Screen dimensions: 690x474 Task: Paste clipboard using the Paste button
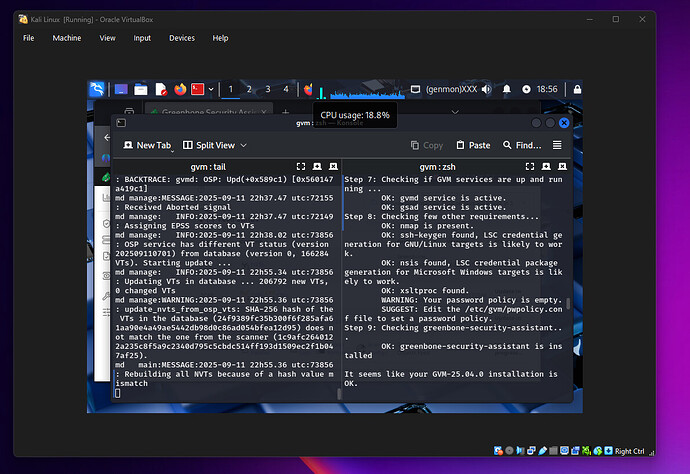click(x=473, y=145)
